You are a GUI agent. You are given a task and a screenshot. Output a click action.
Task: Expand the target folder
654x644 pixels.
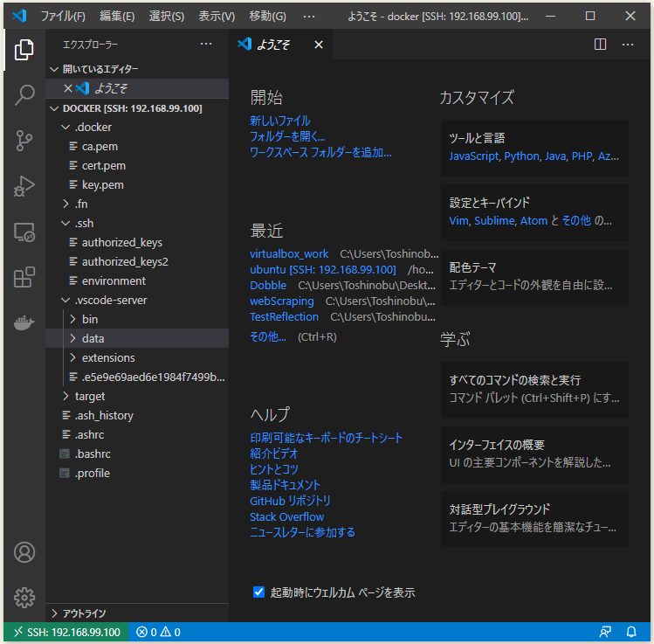click(x=65, y=396)
